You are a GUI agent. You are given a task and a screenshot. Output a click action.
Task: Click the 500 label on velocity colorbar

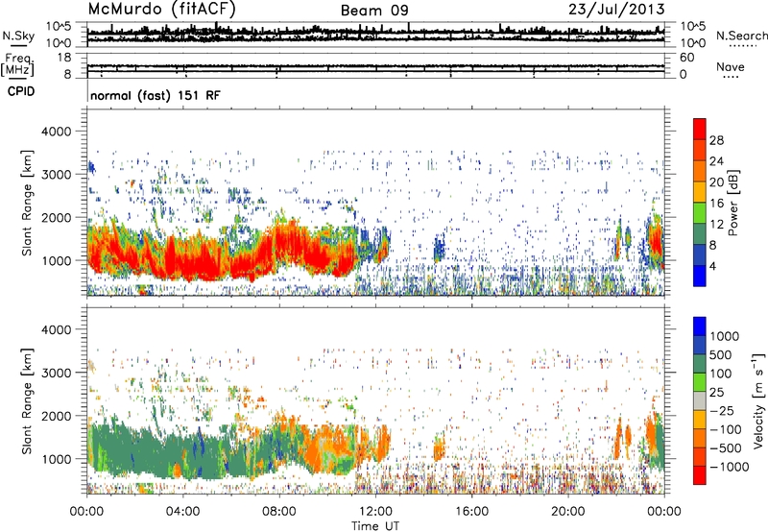point(720,355)
